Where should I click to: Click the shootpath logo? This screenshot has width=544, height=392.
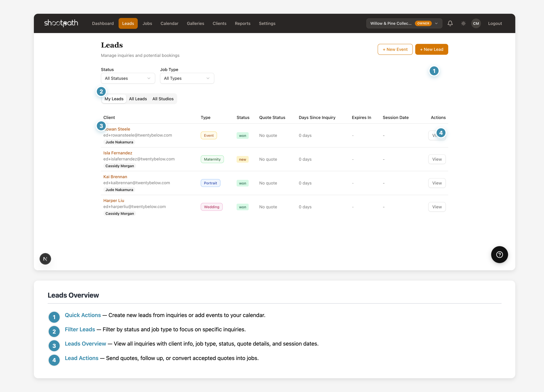[61, 23]
